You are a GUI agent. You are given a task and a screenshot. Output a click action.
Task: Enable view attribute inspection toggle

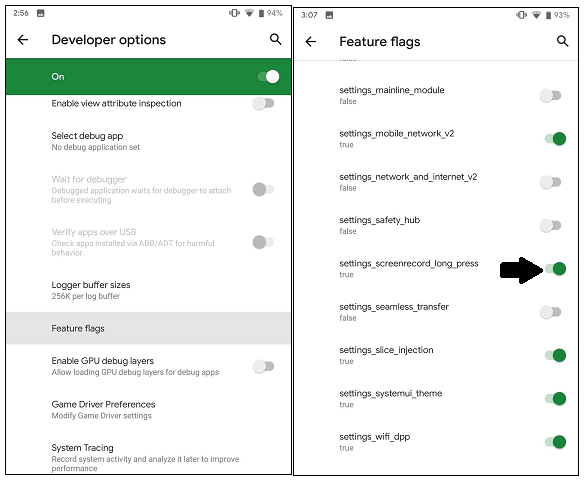point(263,103)
